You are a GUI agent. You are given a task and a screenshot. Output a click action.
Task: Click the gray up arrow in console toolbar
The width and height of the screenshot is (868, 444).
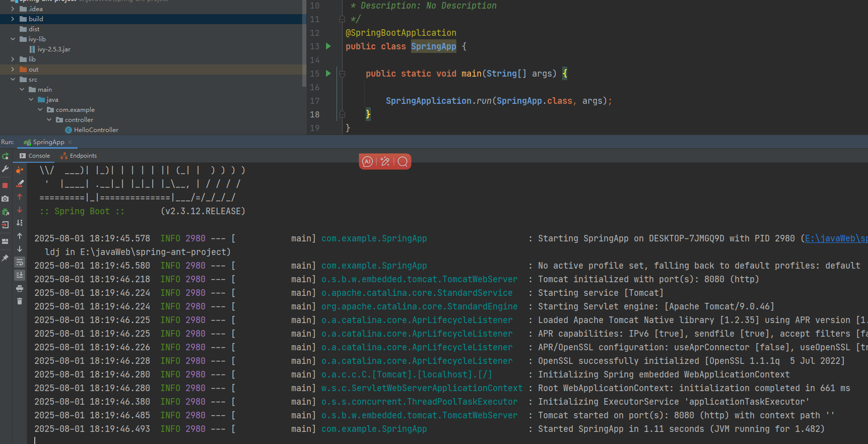pyautogui.click(x=20, y=236)
